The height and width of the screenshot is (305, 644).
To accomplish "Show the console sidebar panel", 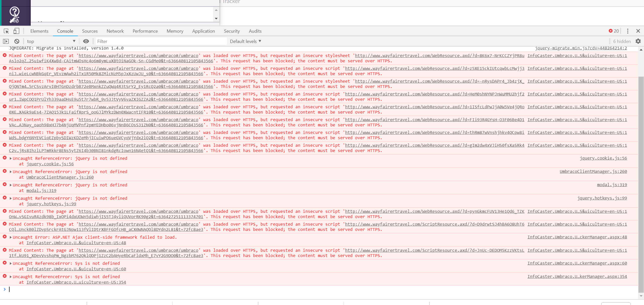I will pyautogui.click(x=6, y=41).
